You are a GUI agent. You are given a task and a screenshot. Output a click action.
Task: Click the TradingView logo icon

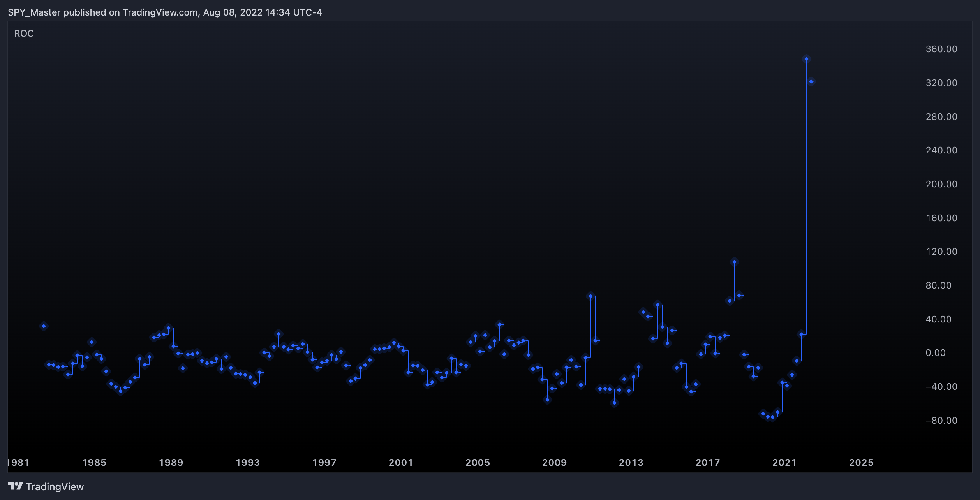[15, 486]
